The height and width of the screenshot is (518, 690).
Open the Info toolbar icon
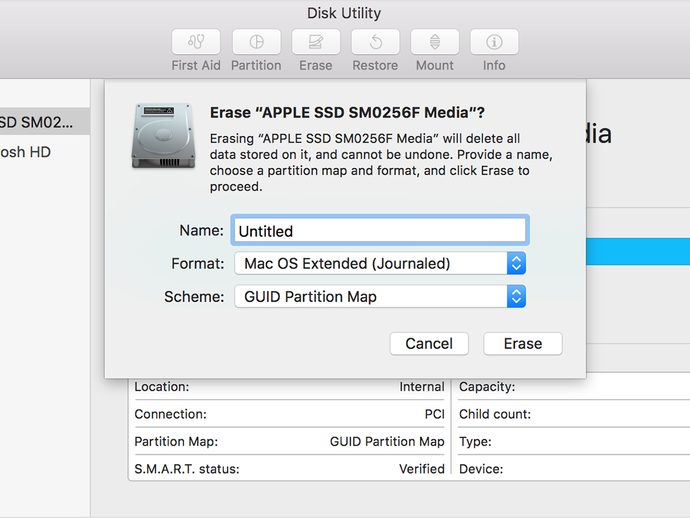494,42
